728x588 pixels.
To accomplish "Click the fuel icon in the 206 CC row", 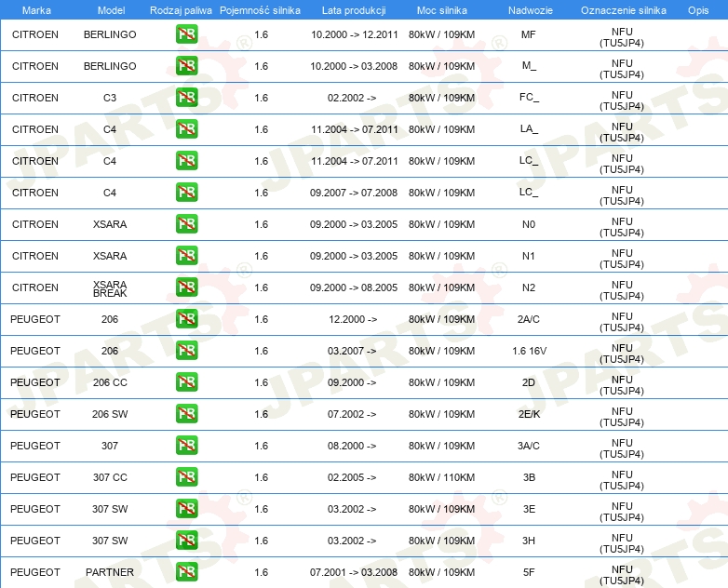I will pyautogui.click(x=186, y=382).
